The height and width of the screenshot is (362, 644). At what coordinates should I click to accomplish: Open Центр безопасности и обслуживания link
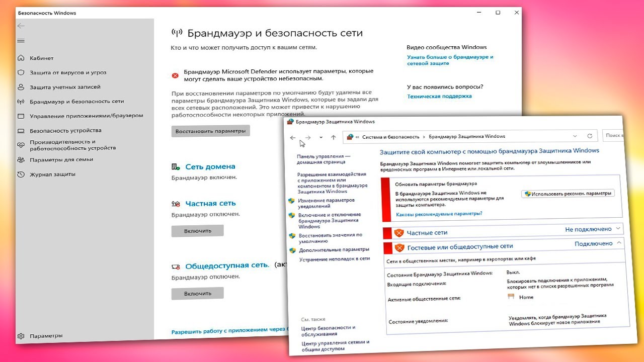coord(329,331)
